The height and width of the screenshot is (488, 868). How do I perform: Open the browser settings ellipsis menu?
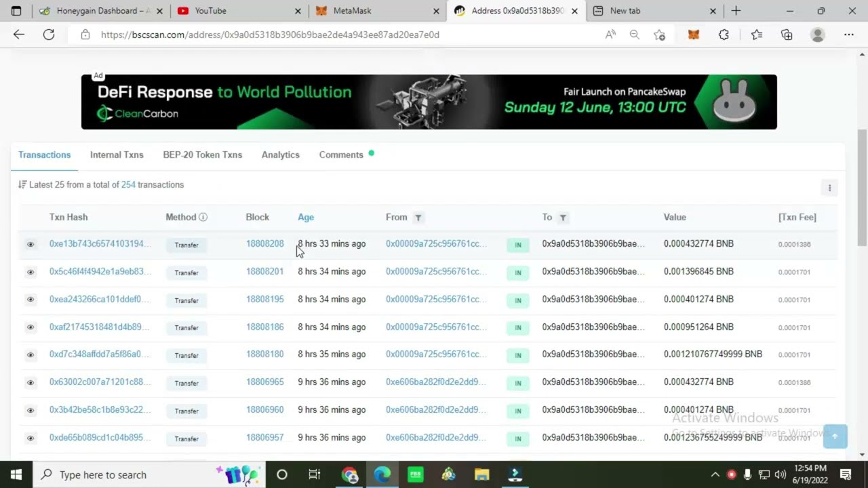(849, 35)
